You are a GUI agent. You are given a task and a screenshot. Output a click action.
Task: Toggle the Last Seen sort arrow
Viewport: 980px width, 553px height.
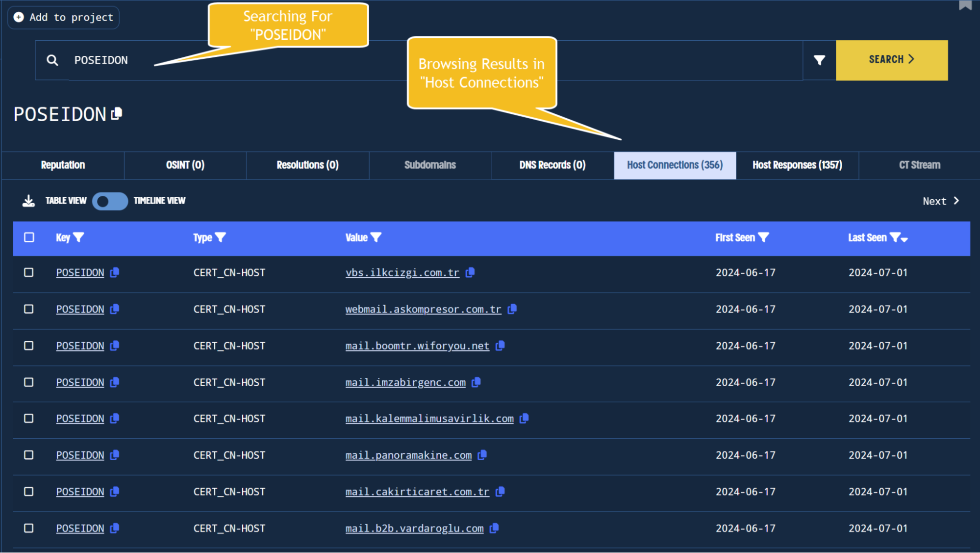[x=905, y=239]
